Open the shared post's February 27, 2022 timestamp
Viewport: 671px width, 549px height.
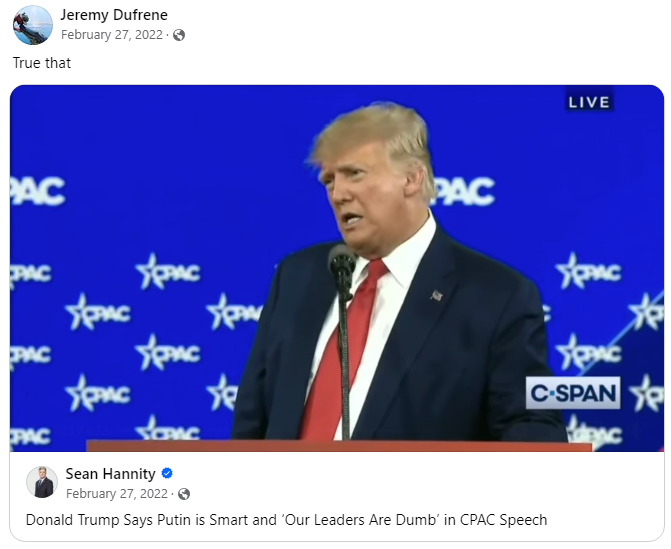tap(117, 494)
